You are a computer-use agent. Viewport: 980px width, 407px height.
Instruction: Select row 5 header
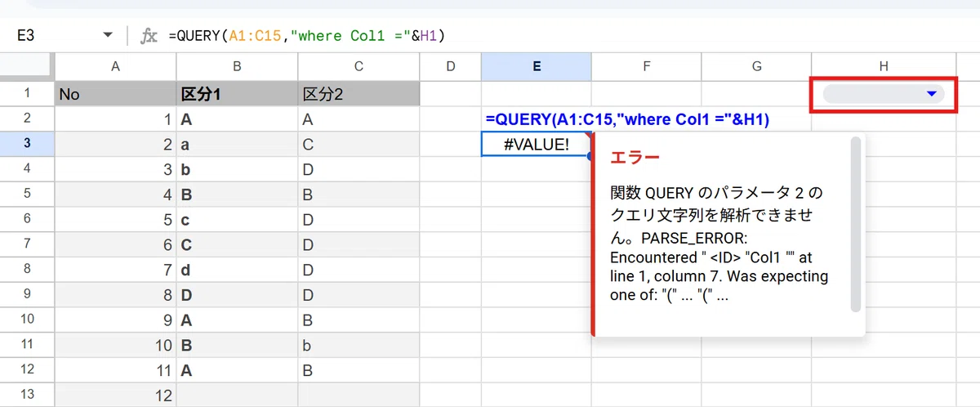[x=27, y=195]
